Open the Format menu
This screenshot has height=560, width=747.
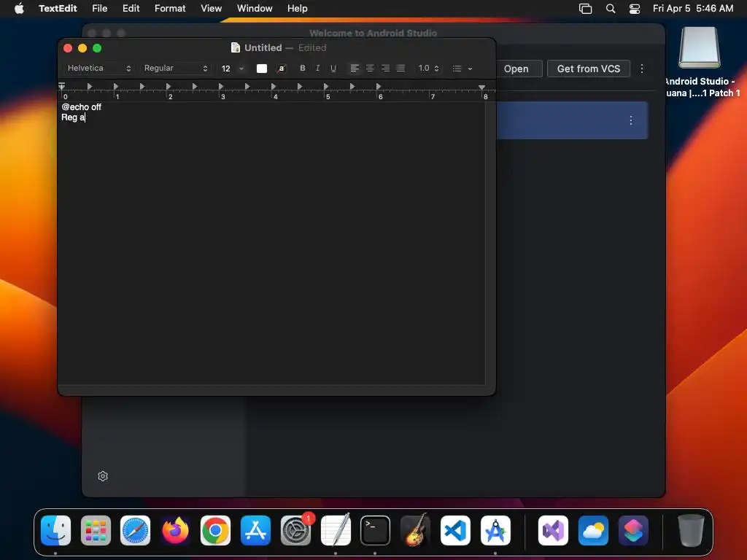pos(170,8)
